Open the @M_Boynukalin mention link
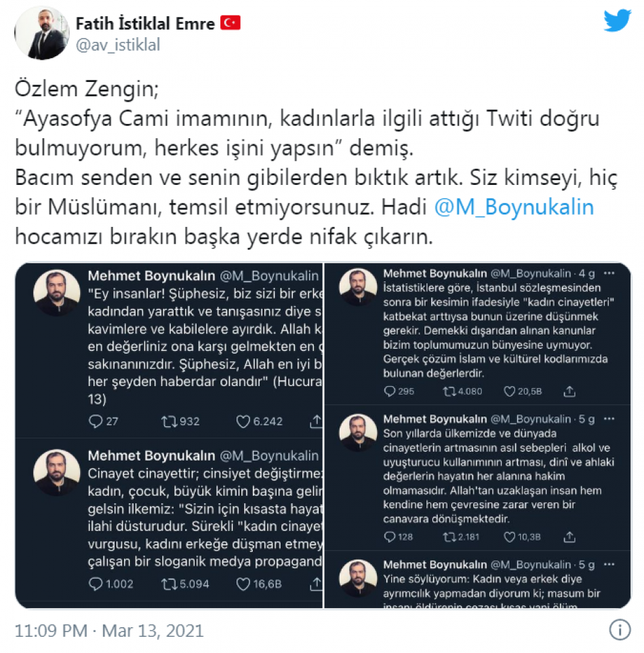This screenshot has height=653, width=644. pos(514,207)
